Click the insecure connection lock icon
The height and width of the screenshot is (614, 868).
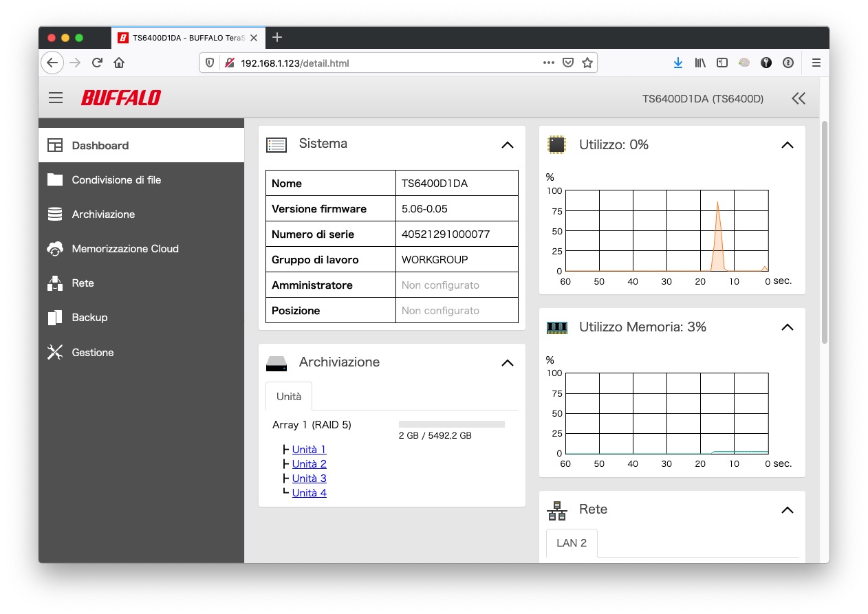229,63
